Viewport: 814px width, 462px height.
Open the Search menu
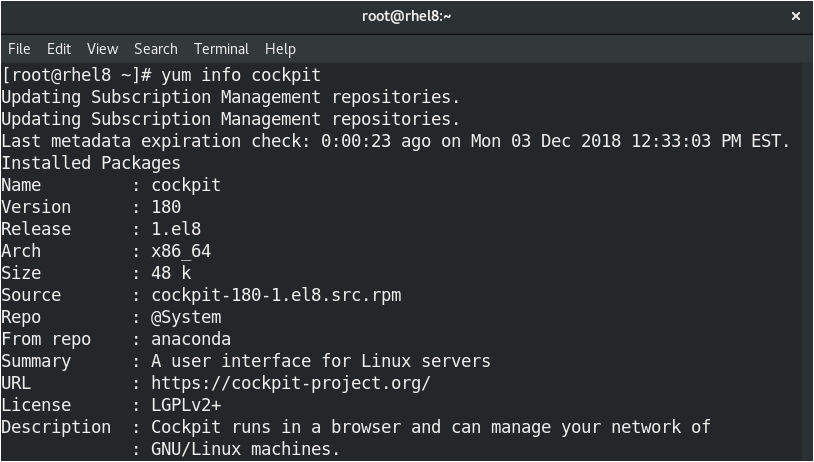pos(155,48)
